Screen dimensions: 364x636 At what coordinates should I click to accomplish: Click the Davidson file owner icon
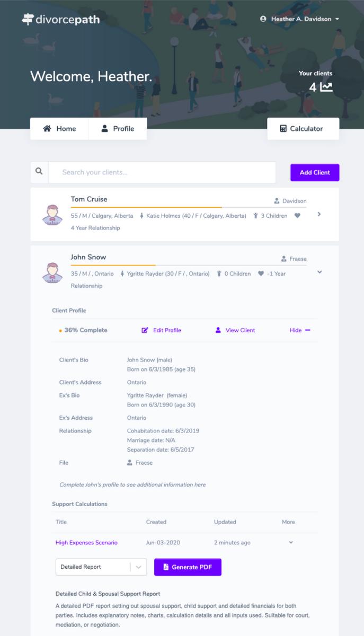tap(277, 201)
